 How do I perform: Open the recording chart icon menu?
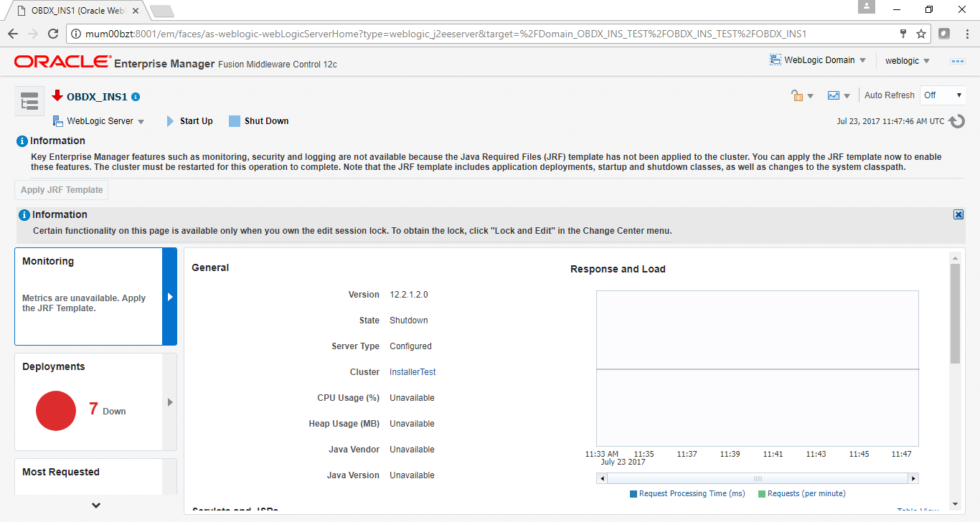[834, 95]
